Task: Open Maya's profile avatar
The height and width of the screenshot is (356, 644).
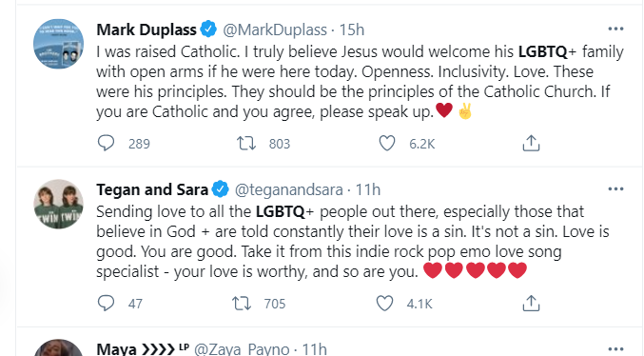Action: [x=58, y=347]
